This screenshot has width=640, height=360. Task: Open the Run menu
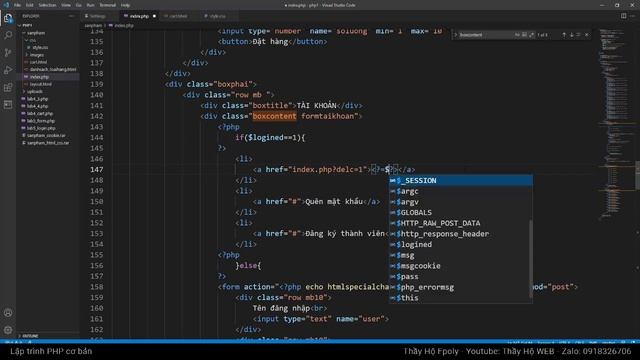click(90, 5)
